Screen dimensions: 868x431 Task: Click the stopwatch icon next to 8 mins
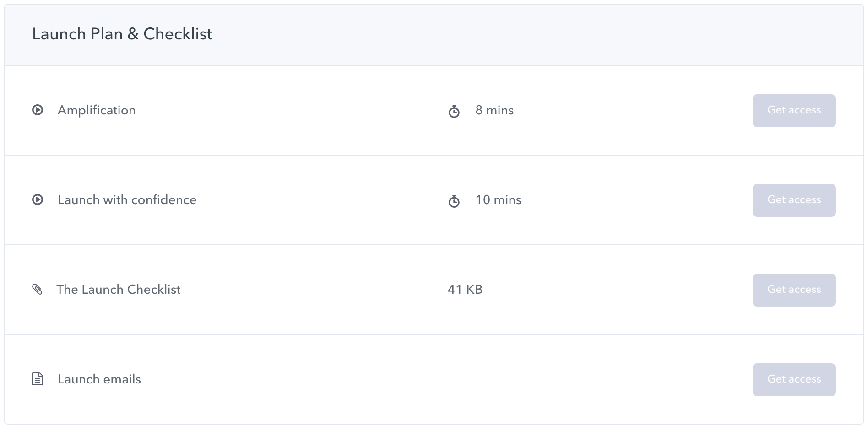point(454,111)
